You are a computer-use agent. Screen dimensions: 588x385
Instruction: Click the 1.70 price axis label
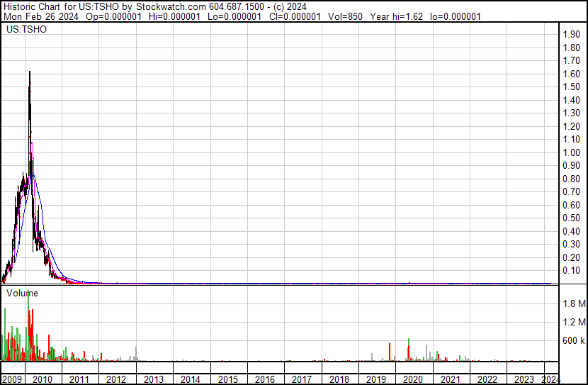(x=572, y=60)
